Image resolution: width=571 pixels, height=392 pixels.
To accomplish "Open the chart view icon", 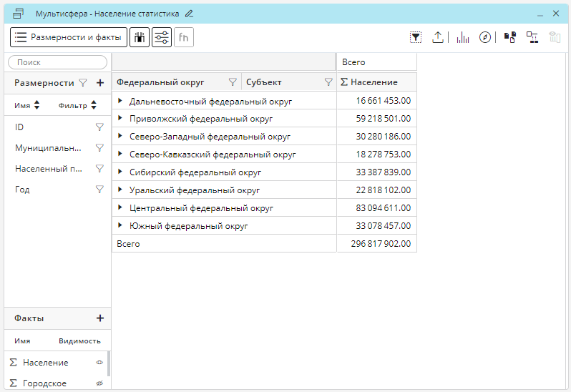I will (x=463, y=37).
